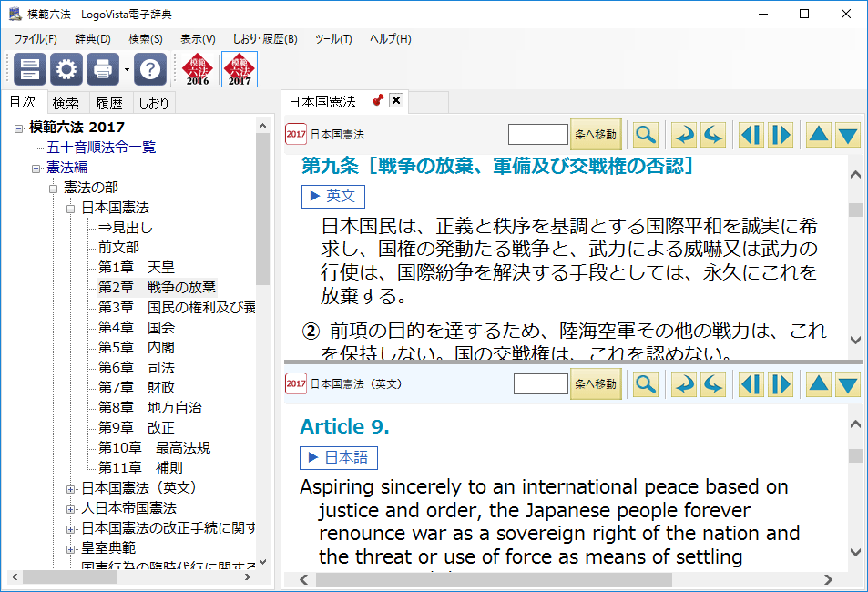Image resolution: width=868 pixels, height=592 pixels.
Task: Click the tree panel vertical scrollbar thumb
Action: (262, 209)
